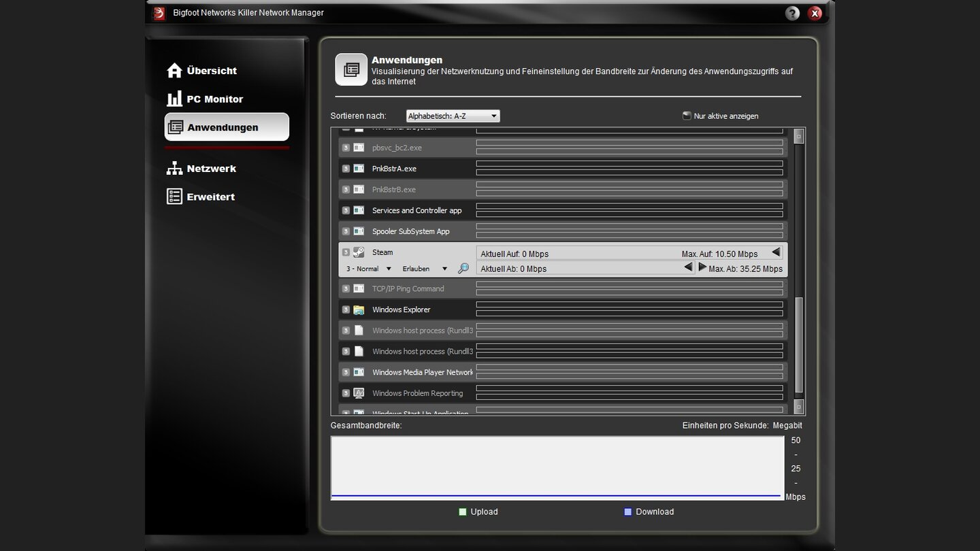Click the help question mark icon
The height and width of the screenshot is (551, 980).
point(792,13)
